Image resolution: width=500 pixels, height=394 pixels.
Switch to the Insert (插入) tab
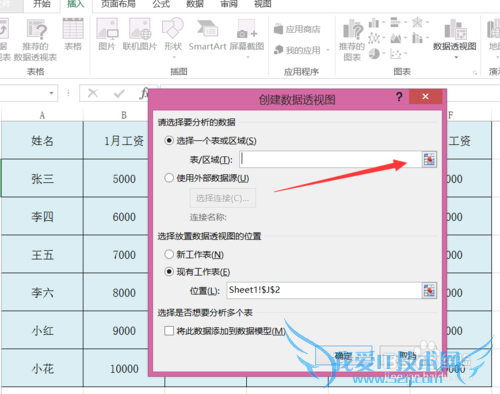coord(76,4)
